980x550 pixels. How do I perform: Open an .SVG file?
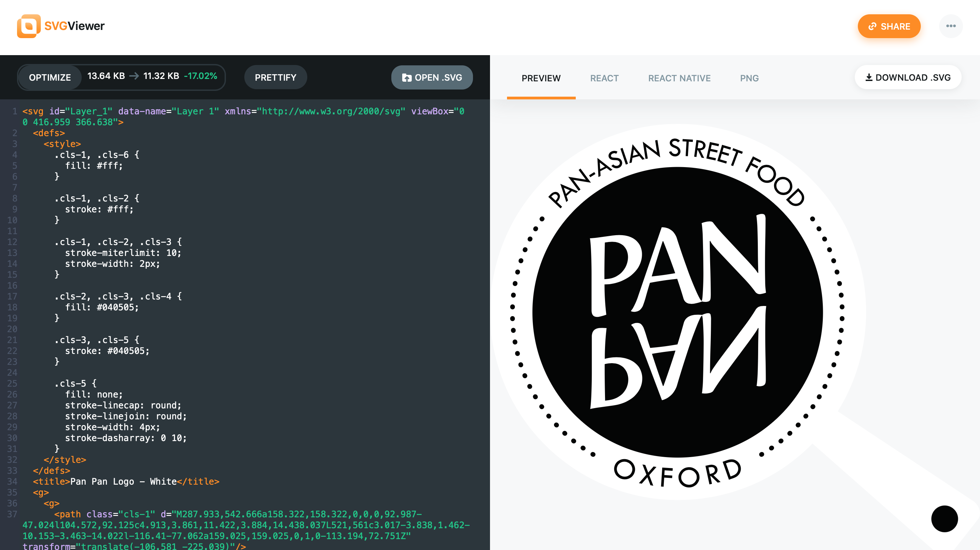point(432,77)
